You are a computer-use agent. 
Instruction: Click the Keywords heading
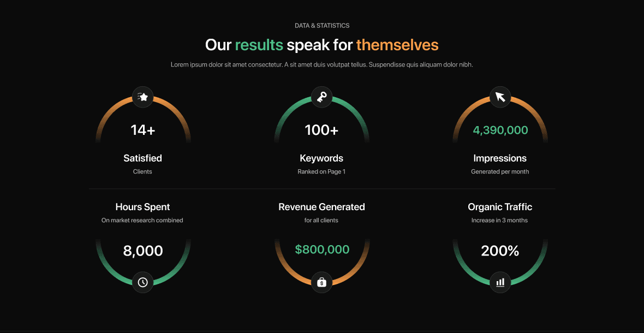[322, 158]
